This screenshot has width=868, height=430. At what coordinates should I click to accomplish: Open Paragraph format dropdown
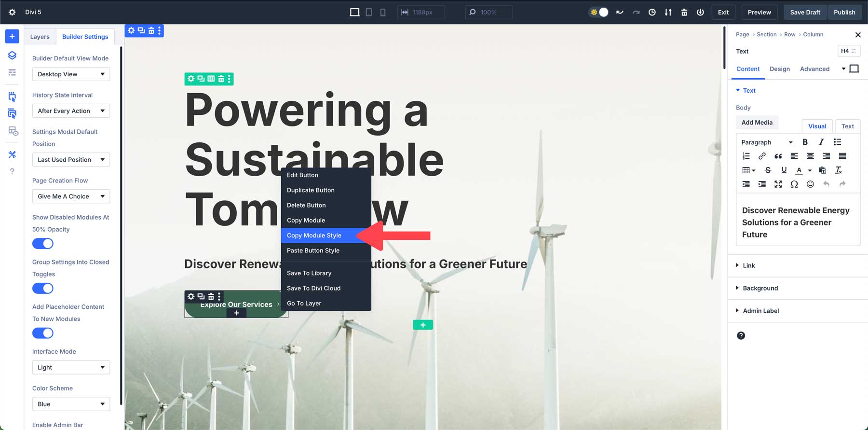[x=767, y=142]
